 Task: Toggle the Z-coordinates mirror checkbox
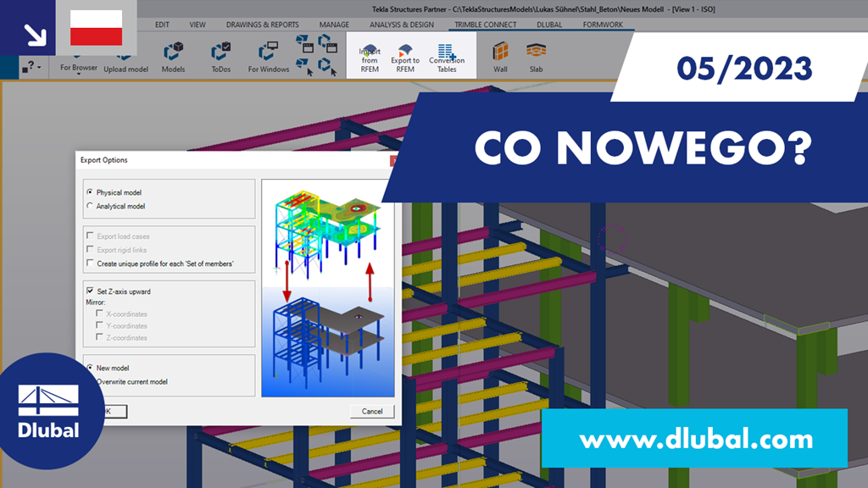pos(100,337)
